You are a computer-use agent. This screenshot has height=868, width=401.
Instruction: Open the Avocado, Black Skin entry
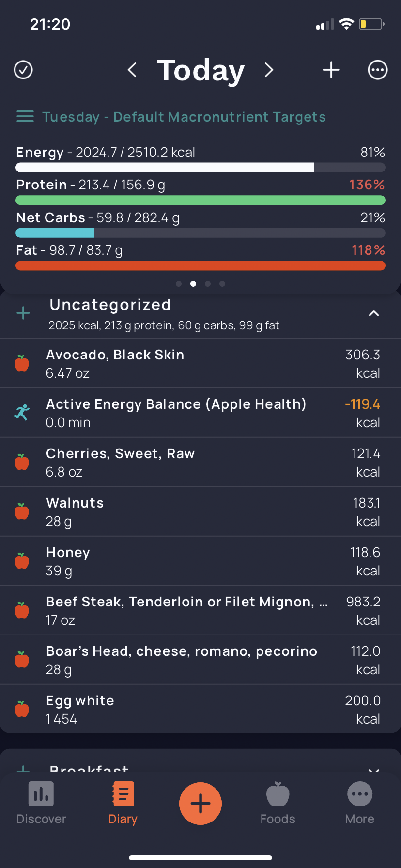200,364
